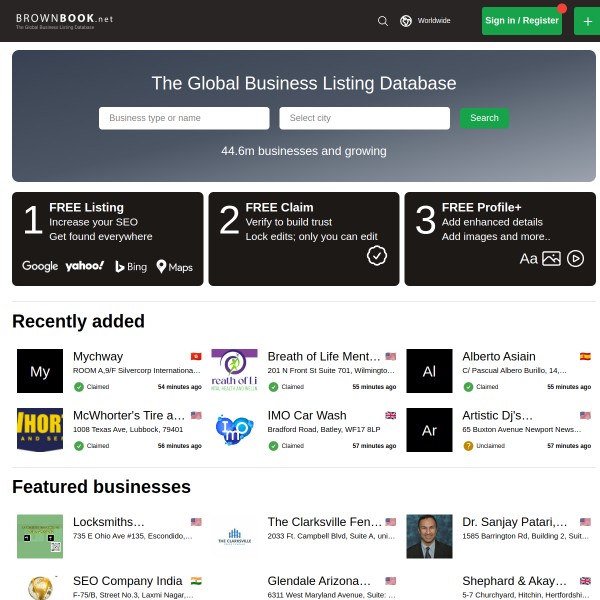Click the India flag beside SEO Company India
The image size is (600, 600).
click(x=196, y=580)
